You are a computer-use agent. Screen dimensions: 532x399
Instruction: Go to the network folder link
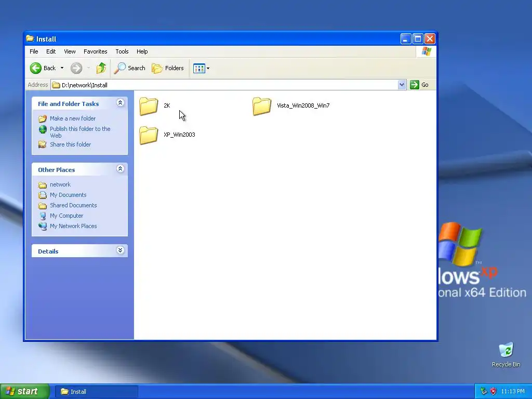pos(60,184)
